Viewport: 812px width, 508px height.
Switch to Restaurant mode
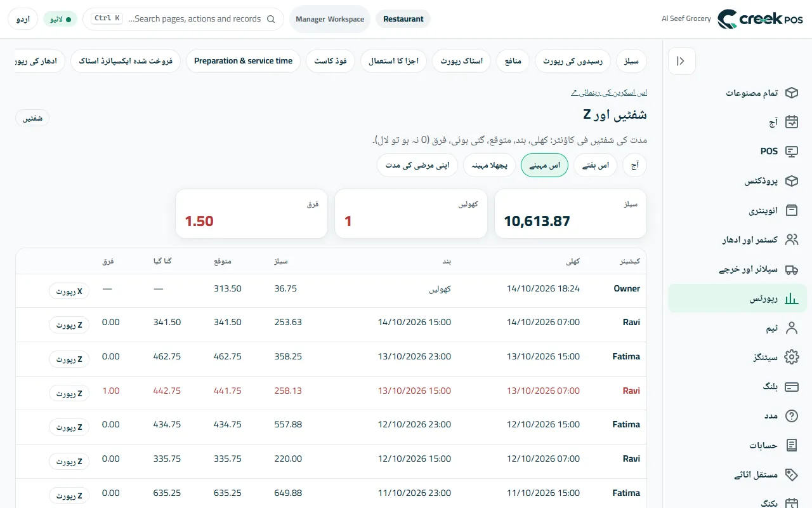pyautogui.click(x=403, y=19)
